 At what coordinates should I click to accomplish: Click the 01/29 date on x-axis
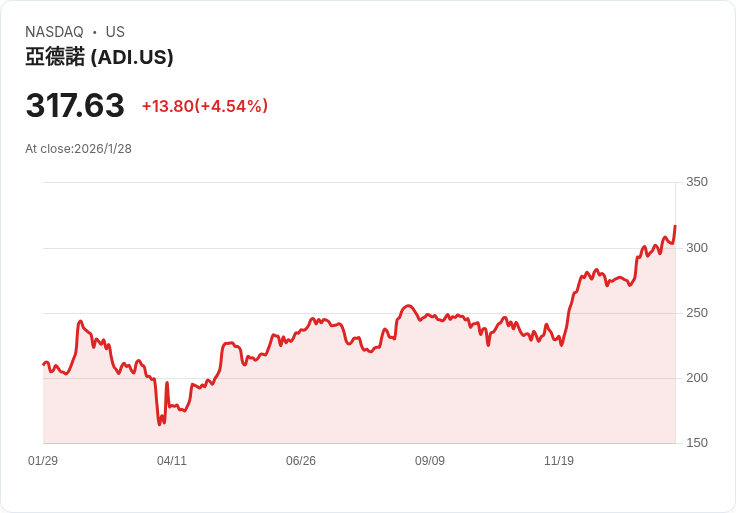[43, 461]
